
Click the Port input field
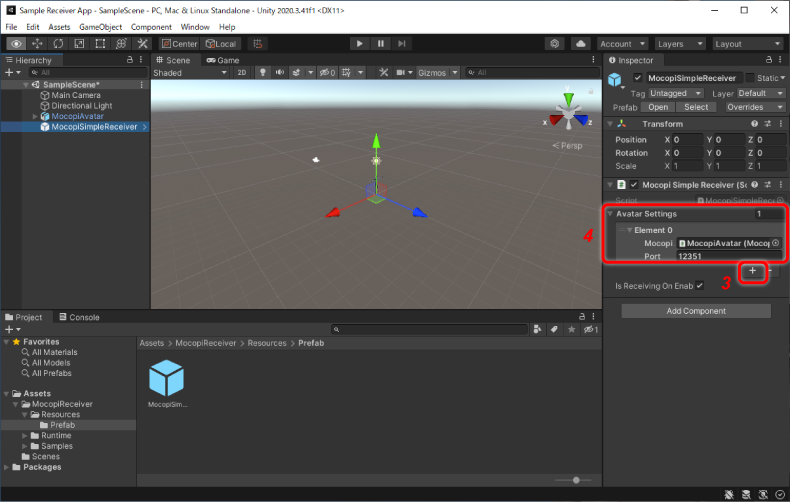(x=727, y=256)
